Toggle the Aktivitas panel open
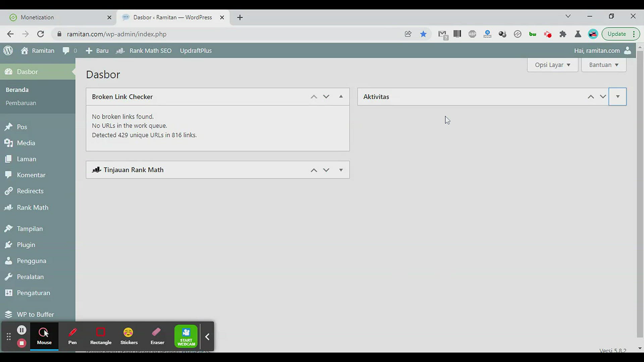This screenshot has width=644, height=362. coord(618,97)
